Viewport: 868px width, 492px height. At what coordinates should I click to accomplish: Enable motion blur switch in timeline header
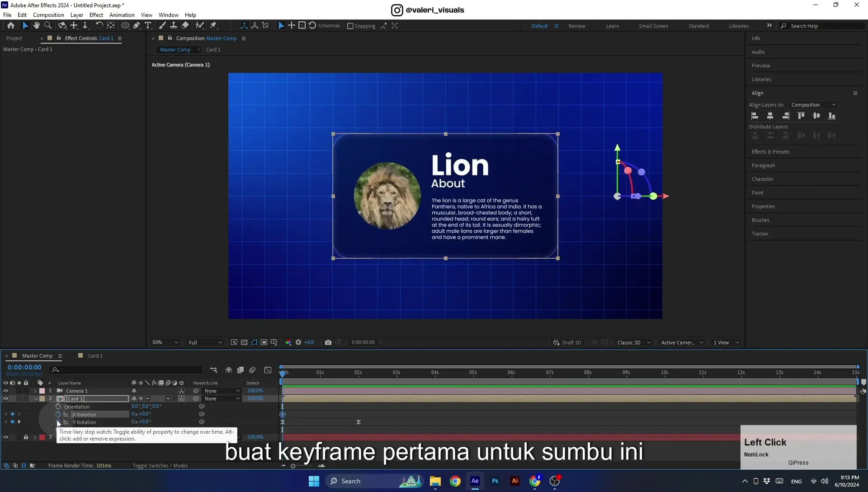point(252,370)
